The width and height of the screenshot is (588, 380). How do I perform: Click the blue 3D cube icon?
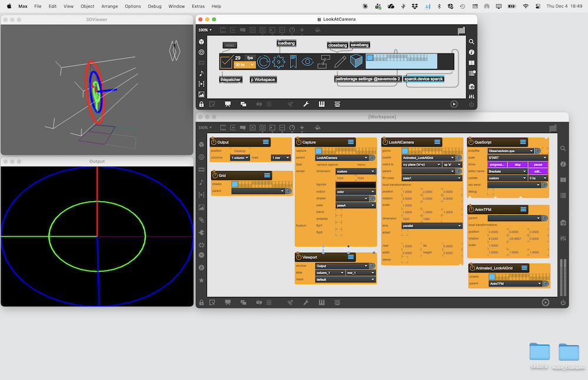click(356, 61)
